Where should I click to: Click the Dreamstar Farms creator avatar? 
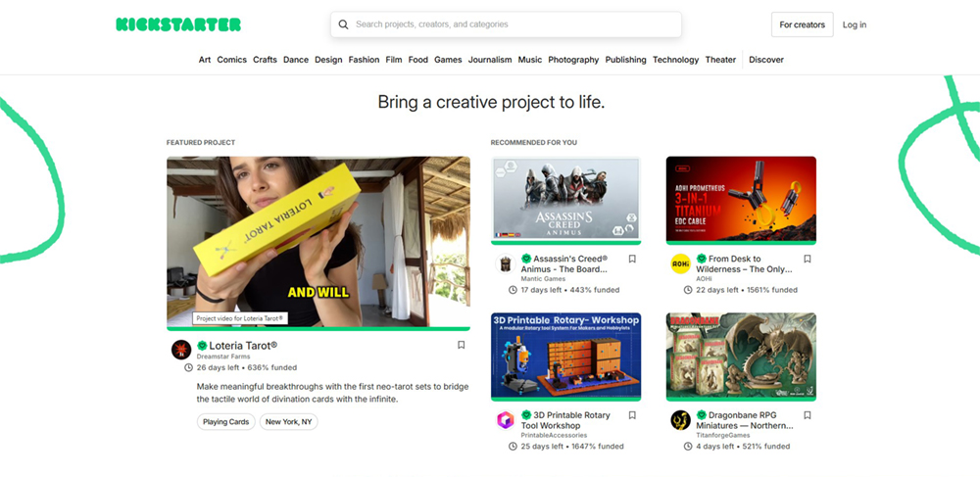coord(181,350)
